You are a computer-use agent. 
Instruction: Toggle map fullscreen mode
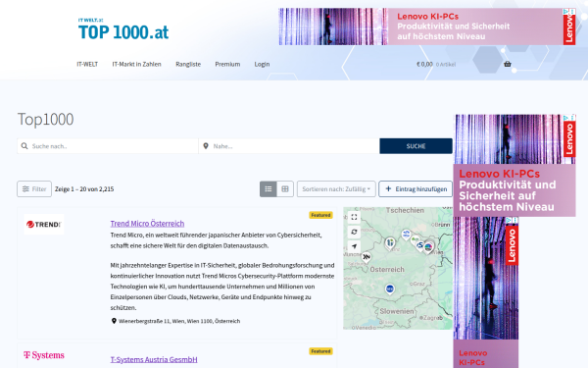[x=354, y=217]
